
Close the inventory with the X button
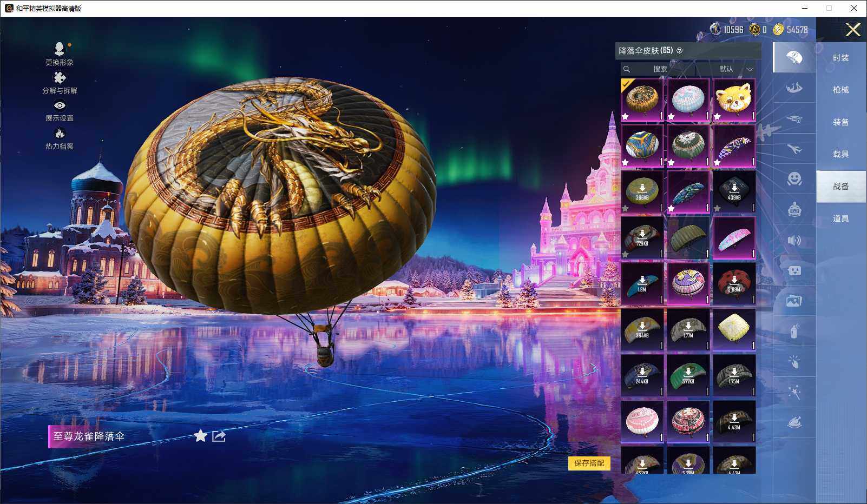[853, 30]
